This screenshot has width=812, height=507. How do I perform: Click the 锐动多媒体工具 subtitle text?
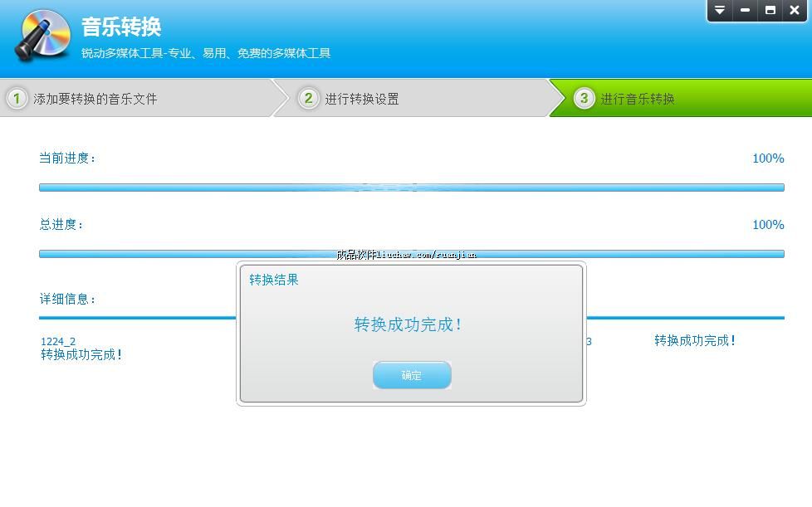coord(206,53)
